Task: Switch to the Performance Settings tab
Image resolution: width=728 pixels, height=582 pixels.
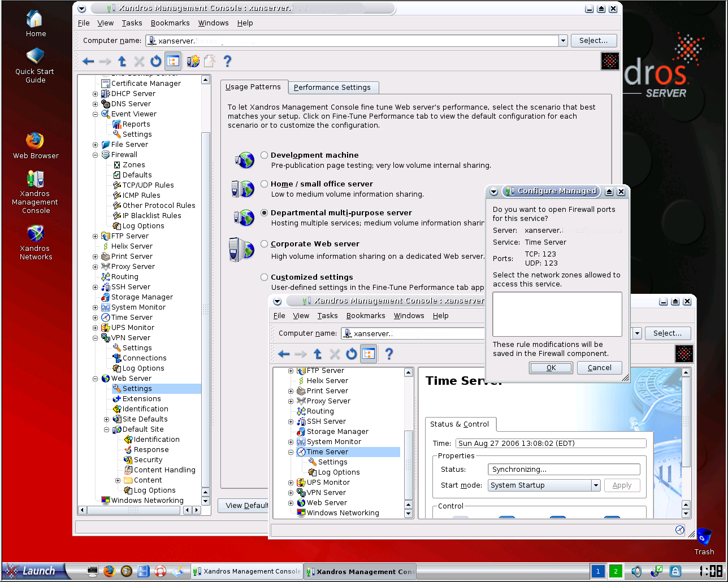Action: click(x=332, y=88)
